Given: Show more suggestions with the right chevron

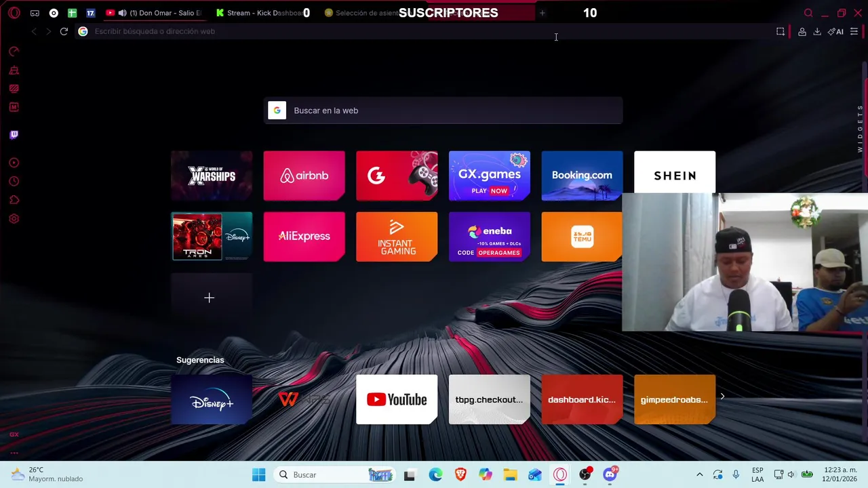Looking at the screenshot, I should pyautogui.click(x=722, y=396).
